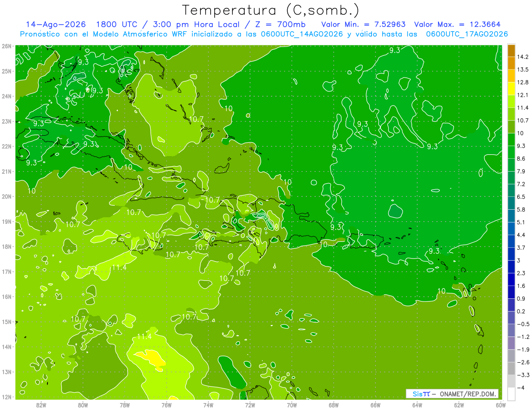Click the color bar label "5.8"
Image resolution: width=532 pixels, height=411 pixels.
pos(521,209)
